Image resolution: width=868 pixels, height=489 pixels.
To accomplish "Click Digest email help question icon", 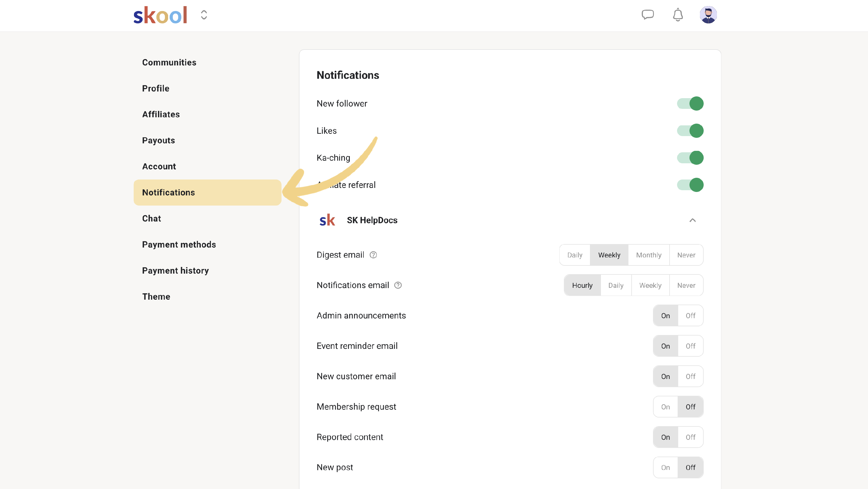I will [373, 255].
